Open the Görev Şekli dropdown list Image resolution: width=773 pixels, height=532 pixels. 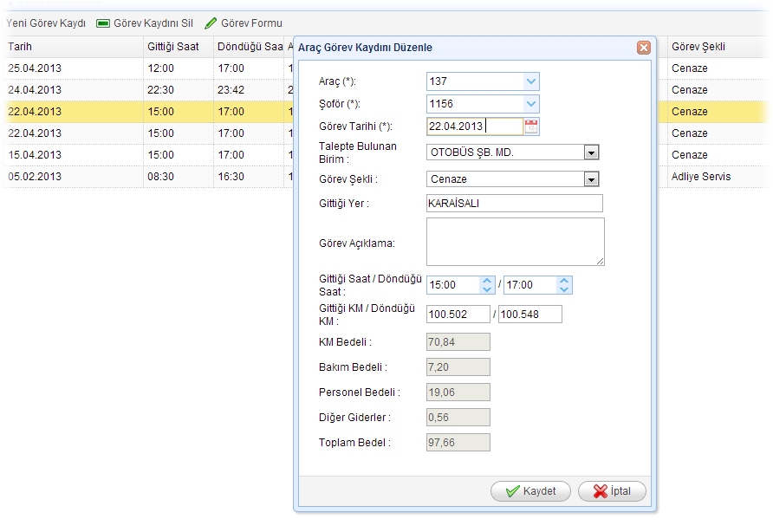[591, 179]
